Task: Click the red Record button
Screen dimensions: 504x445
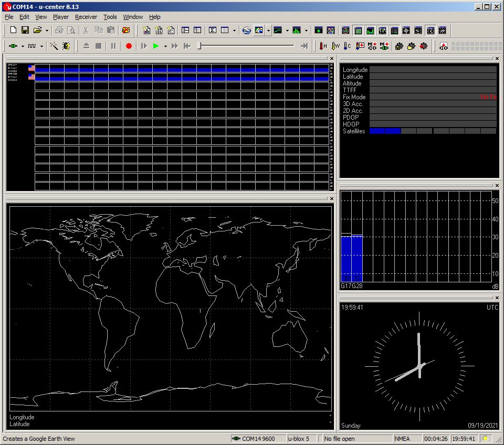Action: [129, 46]
